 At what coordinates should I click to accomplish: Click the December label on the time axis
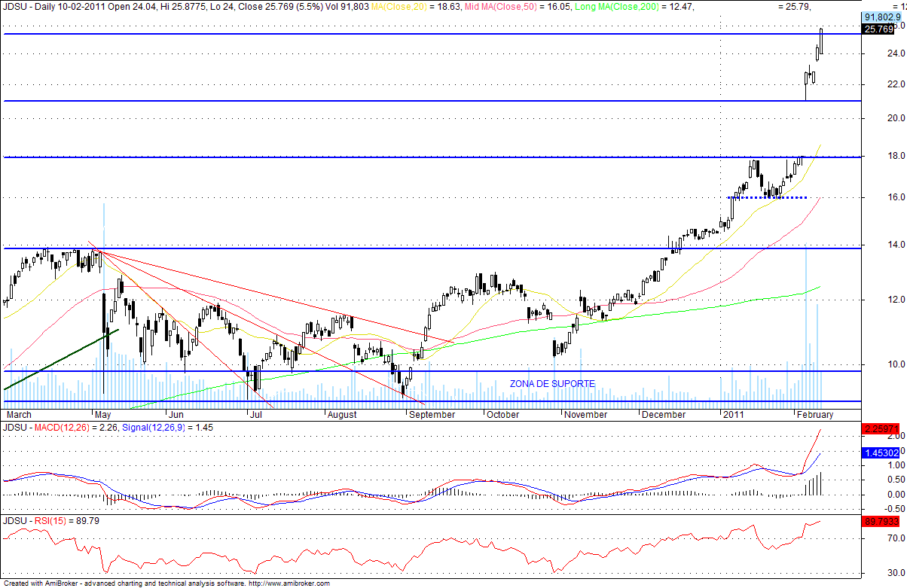(x=664, y=414)
